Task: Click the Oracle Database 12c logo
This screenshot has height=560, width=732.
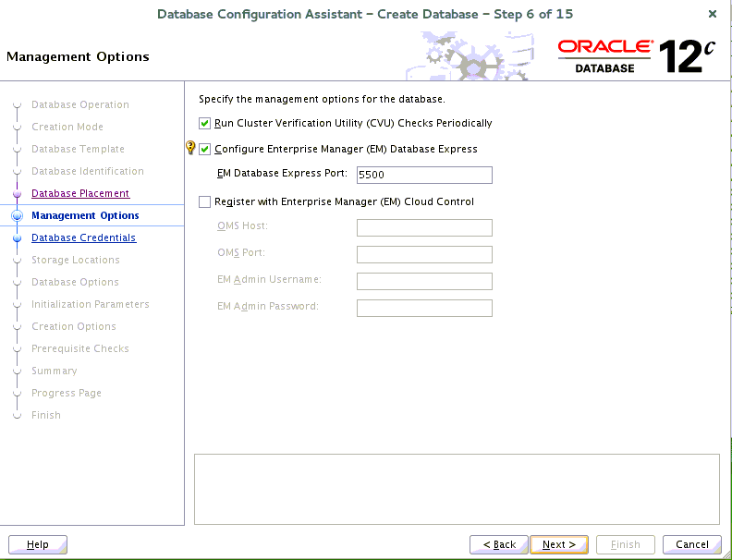Action: click(x=636, y=56)
